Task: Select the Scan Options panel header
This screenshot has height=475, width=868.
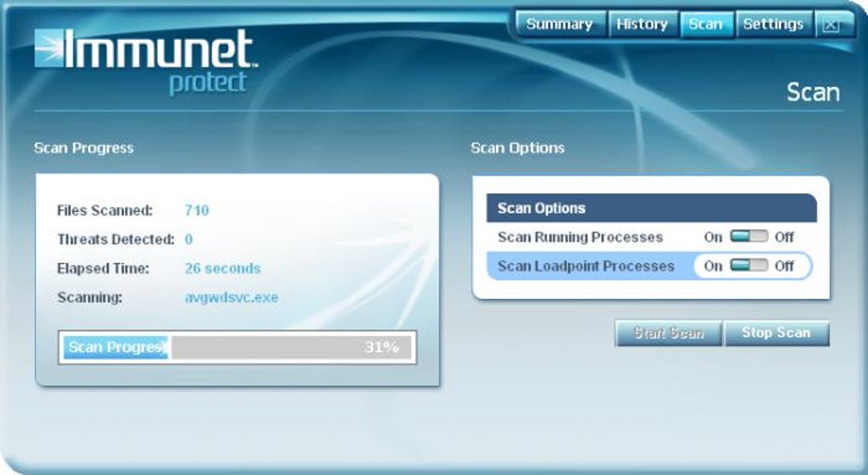Action: 652,209
